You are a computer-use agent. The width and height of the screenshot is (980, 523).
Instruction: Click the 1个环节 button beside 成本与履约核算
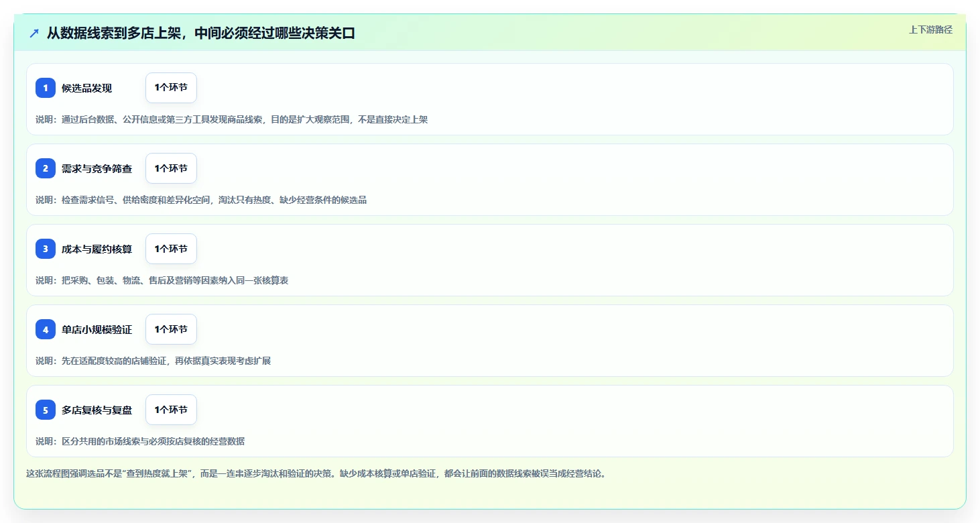171,249
